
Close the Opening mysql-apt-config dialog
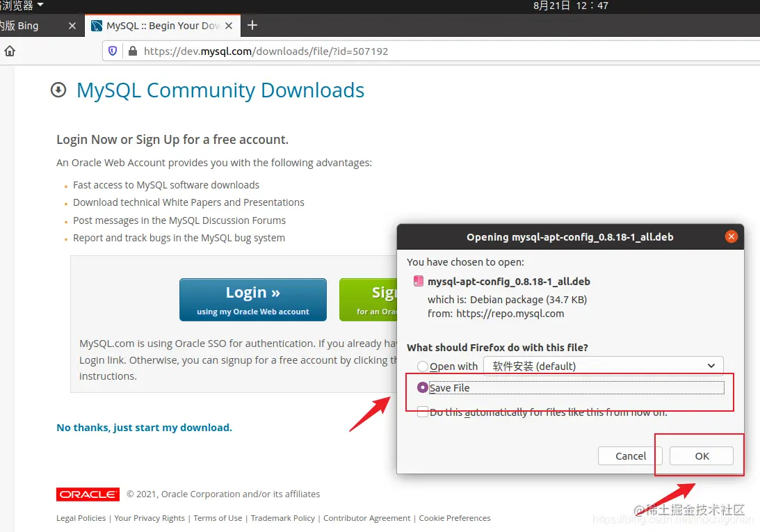pyautogui.click(x=731, y=236)
